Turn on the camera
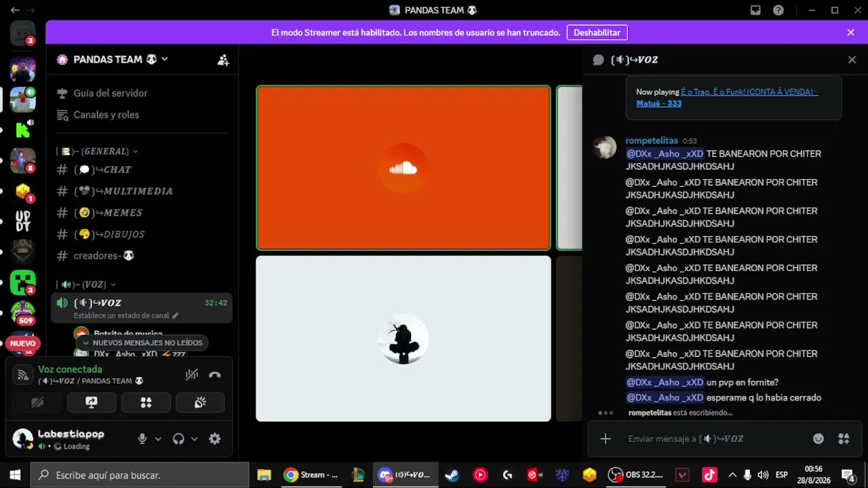The width and height of the screenshot is (868, 488). point(37,403)
